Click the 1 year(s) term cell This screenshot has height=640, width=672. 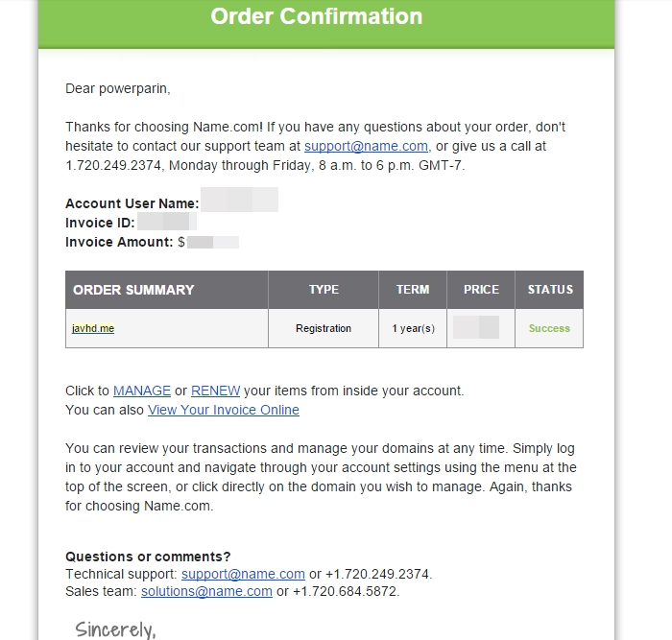413,328
